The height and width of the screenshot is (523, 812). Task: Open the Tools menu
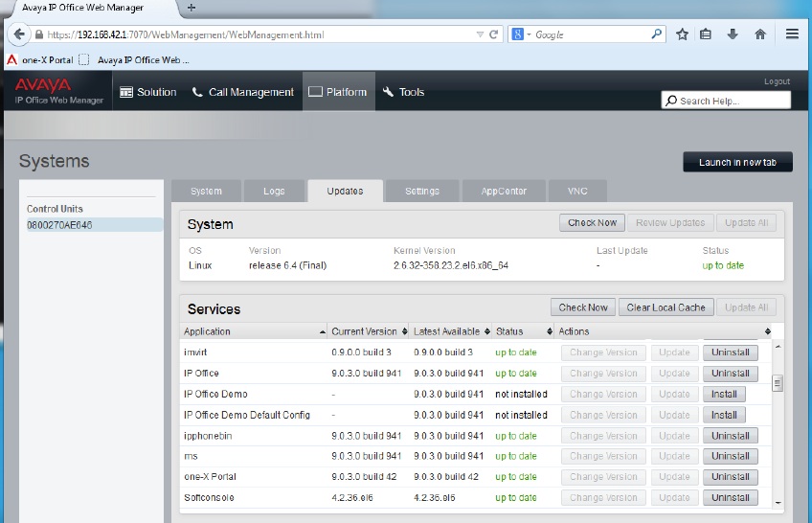pos(403,92)
